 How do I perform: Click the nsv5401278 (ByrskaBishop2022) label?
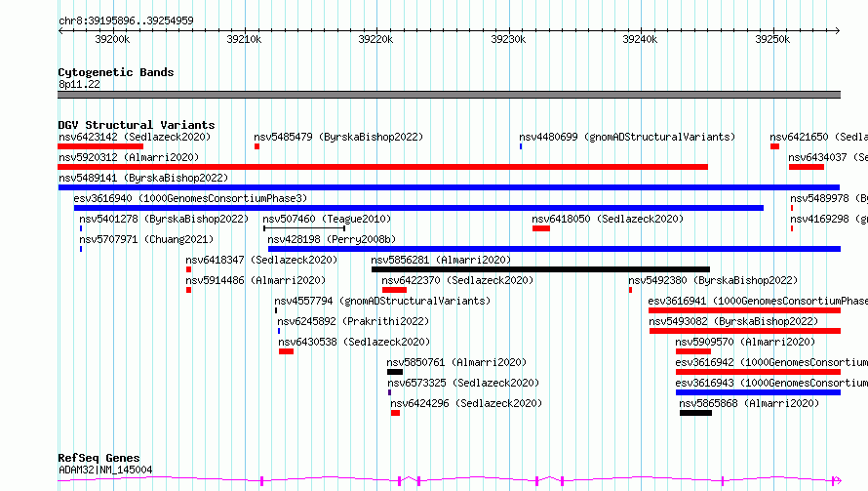pos(164,219)
